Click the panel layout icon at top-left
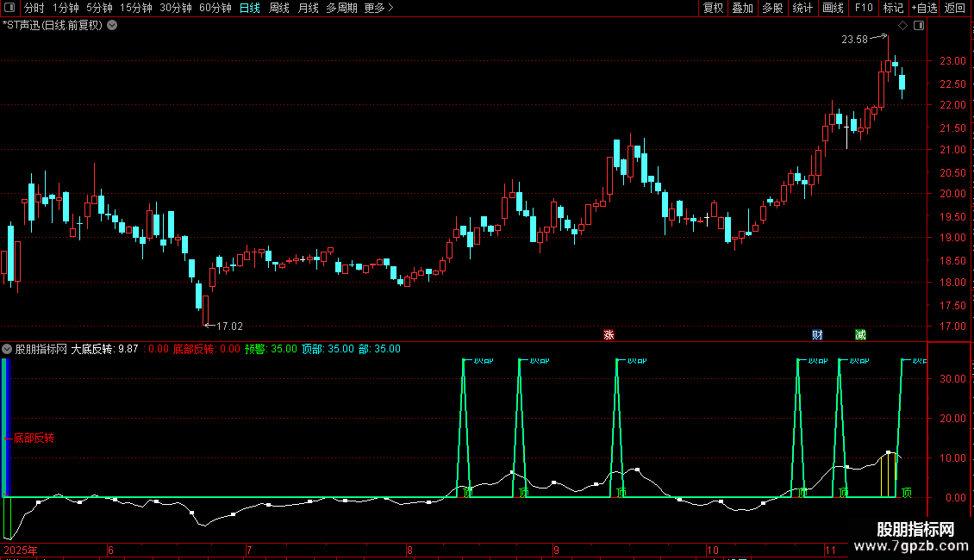 tap(9, 8)
